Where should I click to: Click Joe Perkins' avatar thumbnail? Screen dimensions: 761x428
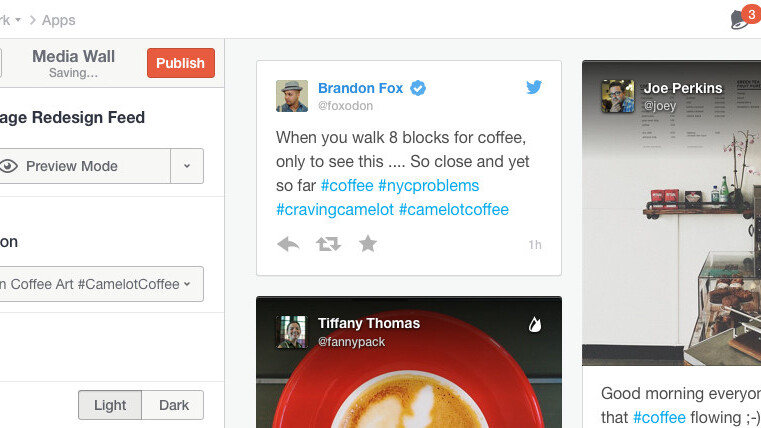(617, 96)
